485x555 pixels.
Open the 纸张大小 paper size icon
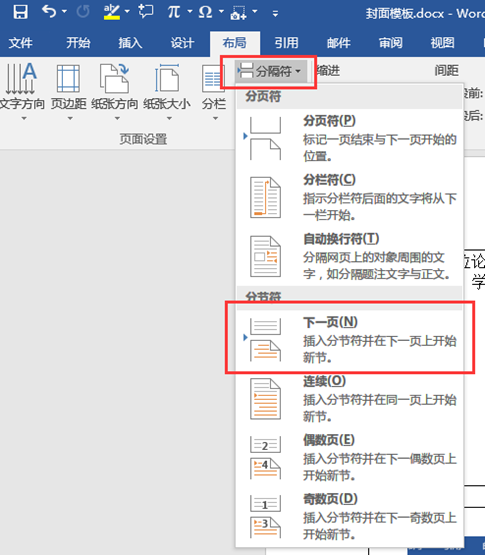tap(167, 79)
